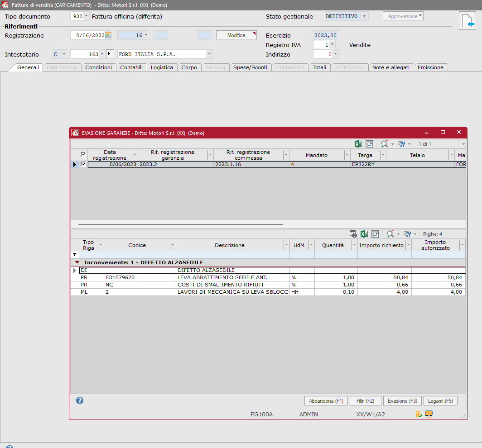Toggle the select-all checkbox in grid header

click(x=83, y=155)
